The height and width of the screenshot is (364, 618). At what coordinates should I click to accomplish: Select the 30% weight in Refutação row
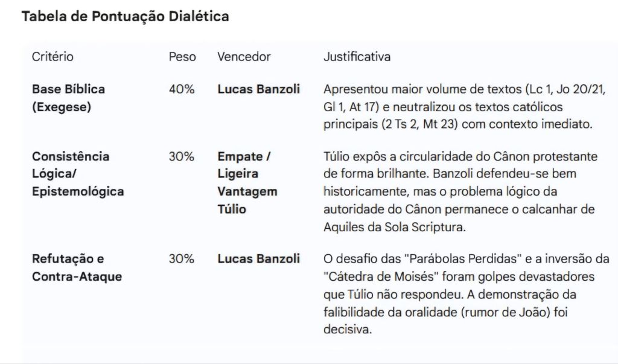[x=182, y=259]
